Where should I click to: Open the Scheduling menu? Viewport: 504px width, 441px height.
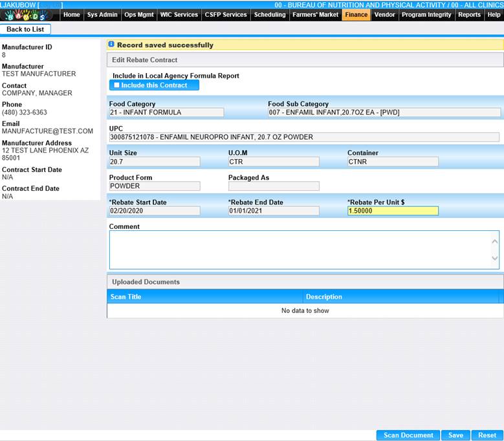(270, 14)
